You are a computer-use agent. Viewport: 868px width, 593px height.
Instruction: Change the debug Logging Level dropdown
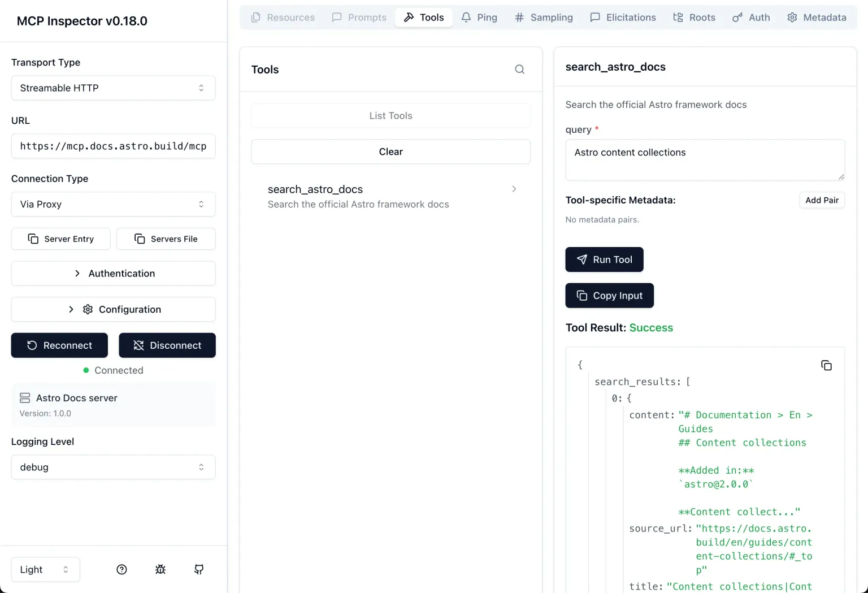(113, 467)
